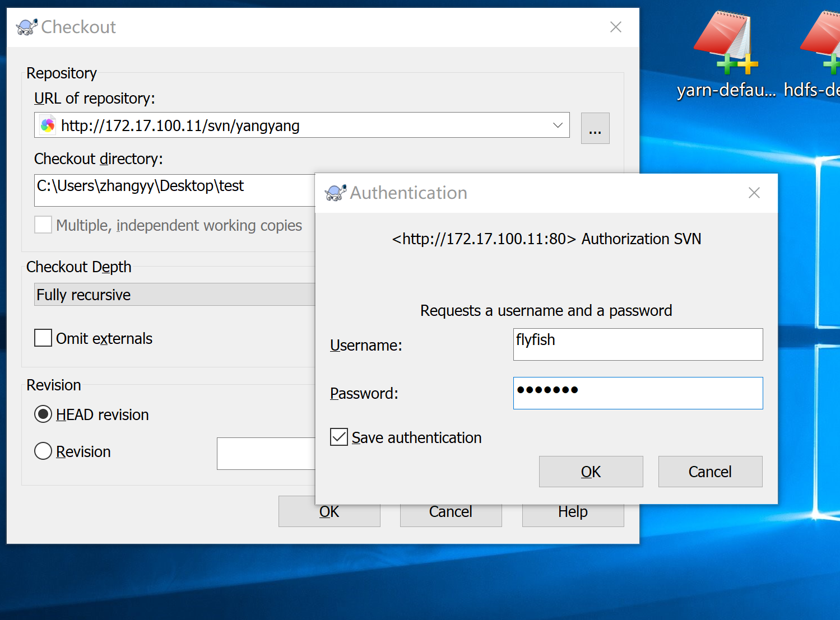Focus the Password input field
Viewport: 840px width, 620px height.
[638, 393]
